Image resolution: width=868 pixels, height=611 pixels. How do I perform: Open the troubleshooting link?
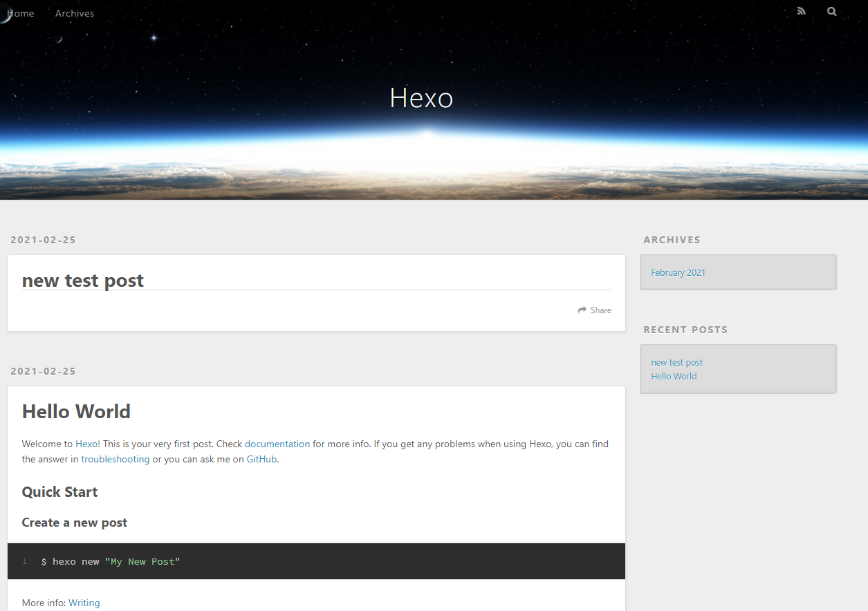coord(116,459)
